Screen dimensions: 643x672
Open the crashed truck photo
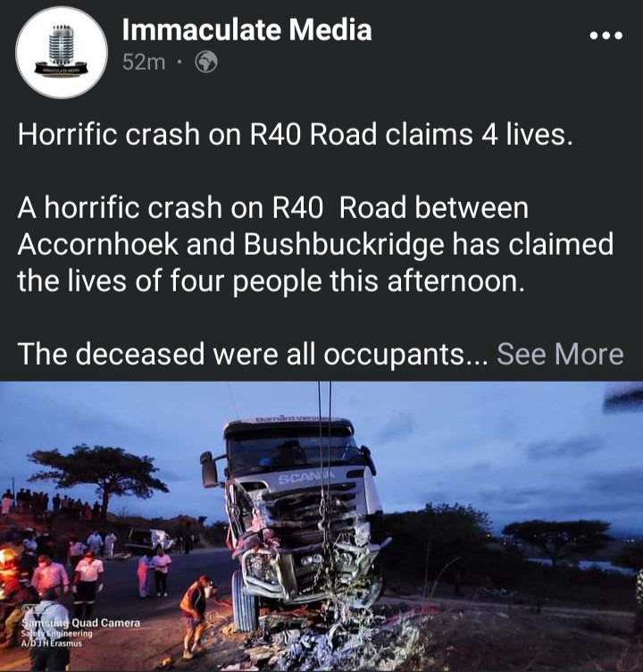pos(321,526)
